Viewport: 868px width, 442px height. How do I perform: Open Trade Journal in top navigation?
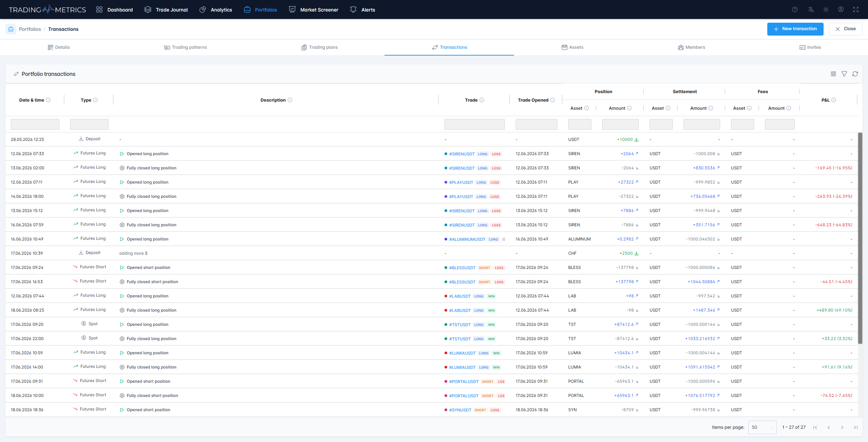166,9
